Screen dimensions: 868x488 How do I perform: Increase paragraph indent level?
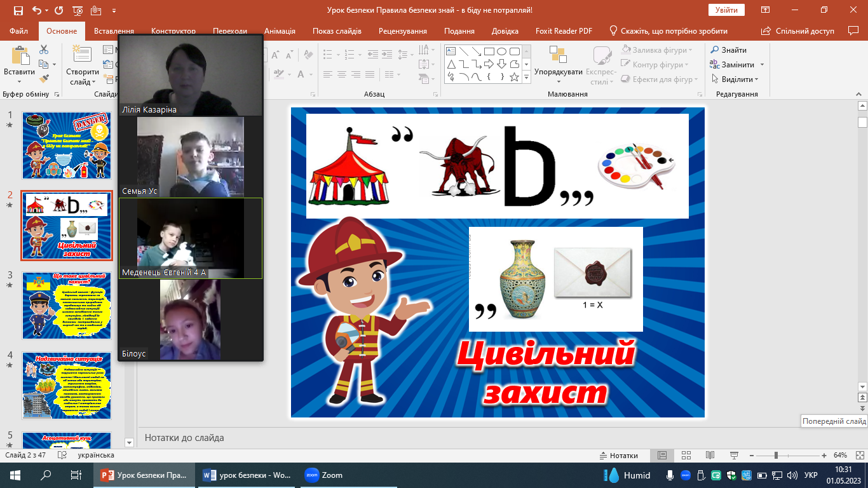pyautogui.click(x=388, y=54)
